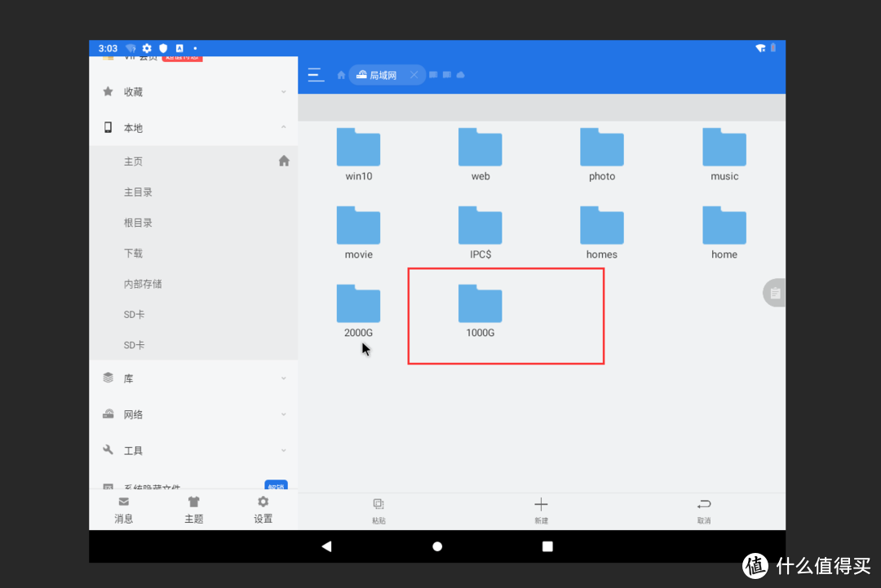881x588 pixels.
Task: Open the web shared folder
Action: (480, 154)
